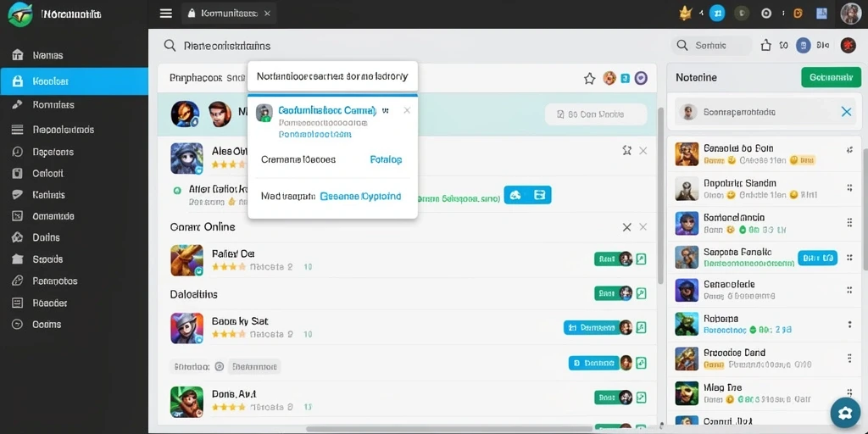Click the blue document icon in the top bar
The image size is (868, 434).
tap(821, 14)
